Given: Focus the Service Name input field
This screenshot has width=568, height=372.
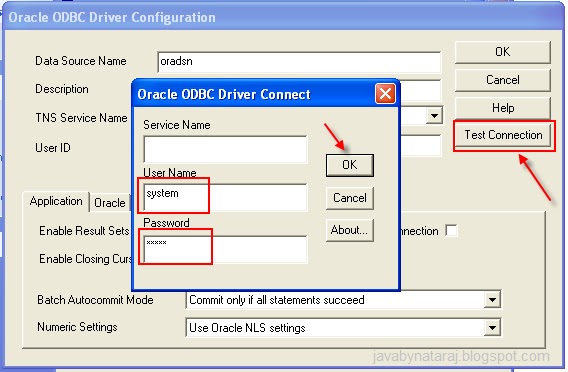Looking at the screenshot, I should [x=225, y=149].
